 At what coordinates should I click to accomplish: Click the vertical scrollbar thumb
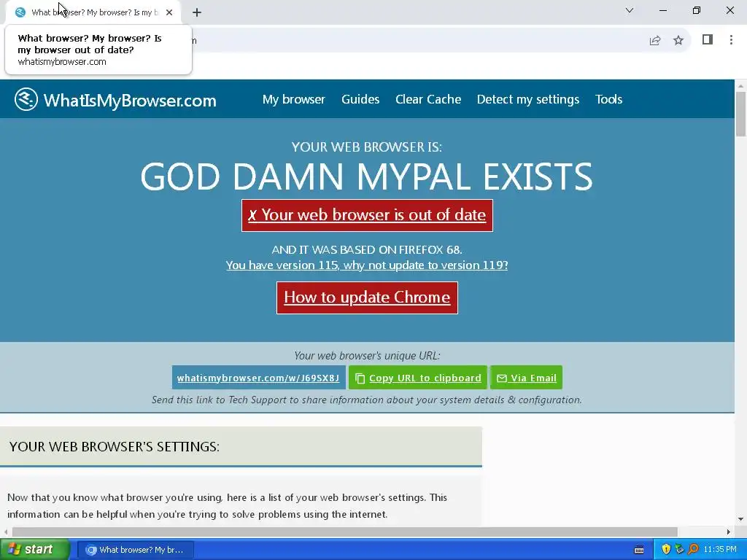(x=740, y=113)
